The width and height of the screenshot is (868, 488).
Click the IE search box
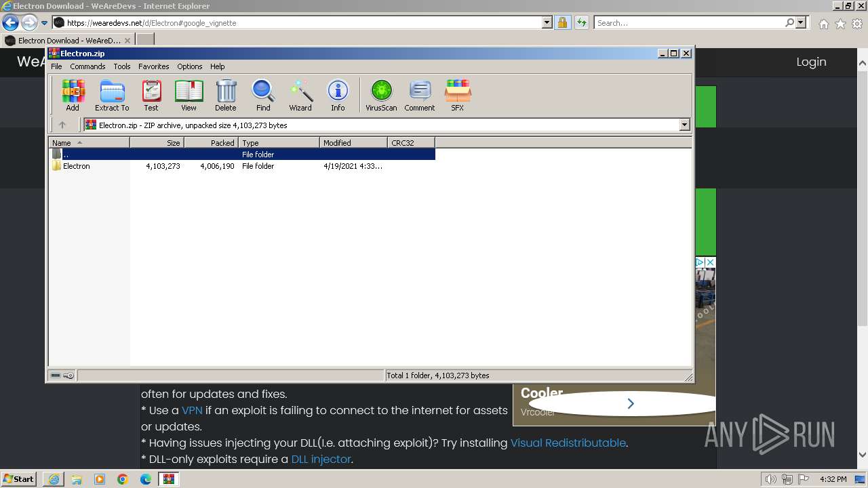pyautogui.click(x=689, y=22)
